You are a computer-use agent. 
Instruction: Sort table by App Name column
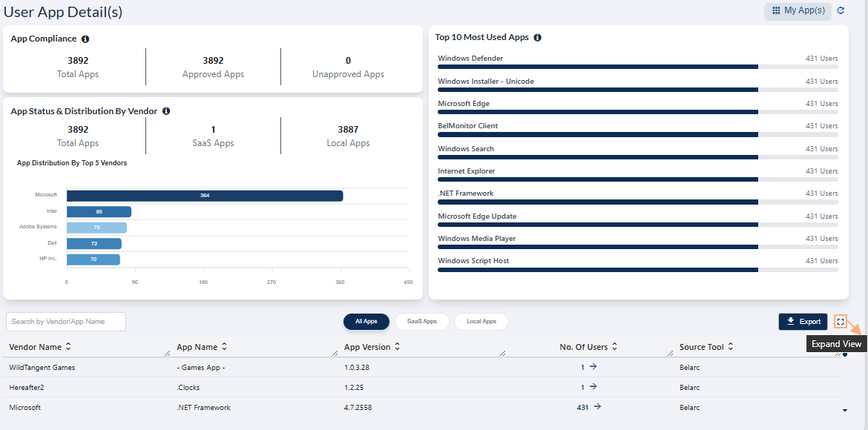coord(224,346)
